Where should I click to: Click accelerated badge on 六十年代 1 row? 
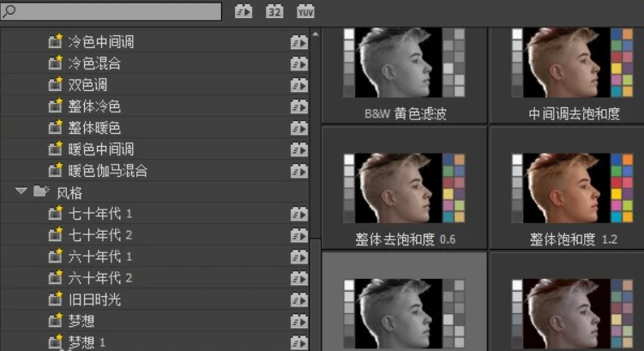pos(299,257)
